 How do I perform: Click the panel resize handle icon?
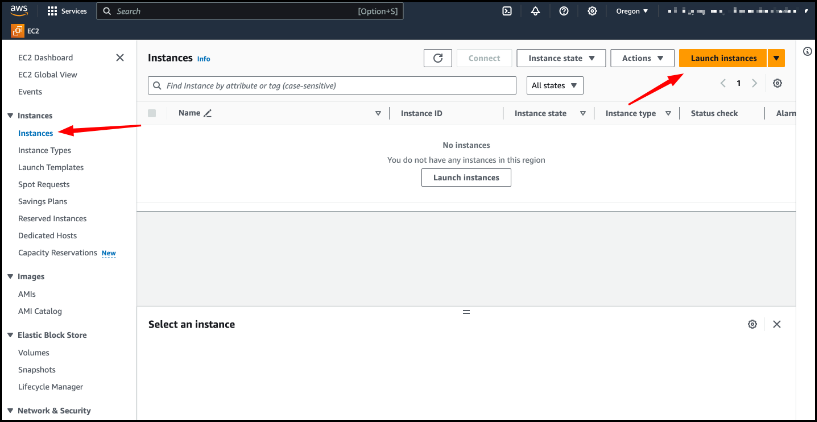click(x=466, y=312)
